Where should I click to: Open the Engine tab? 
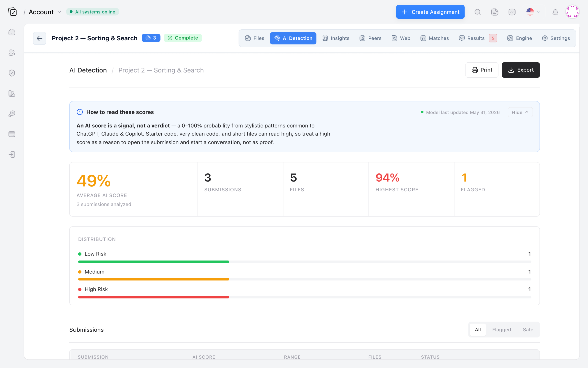[x=520, y=38]
